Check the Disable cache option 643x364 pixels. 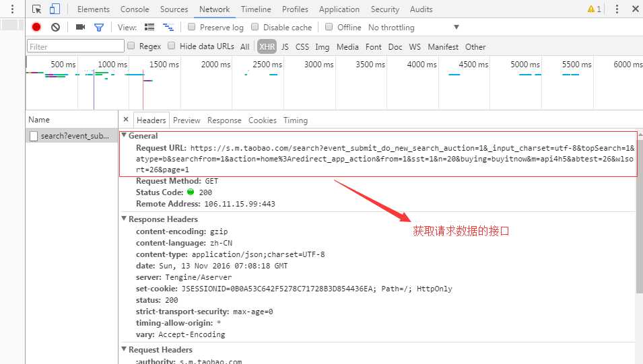tap(255, 27)
